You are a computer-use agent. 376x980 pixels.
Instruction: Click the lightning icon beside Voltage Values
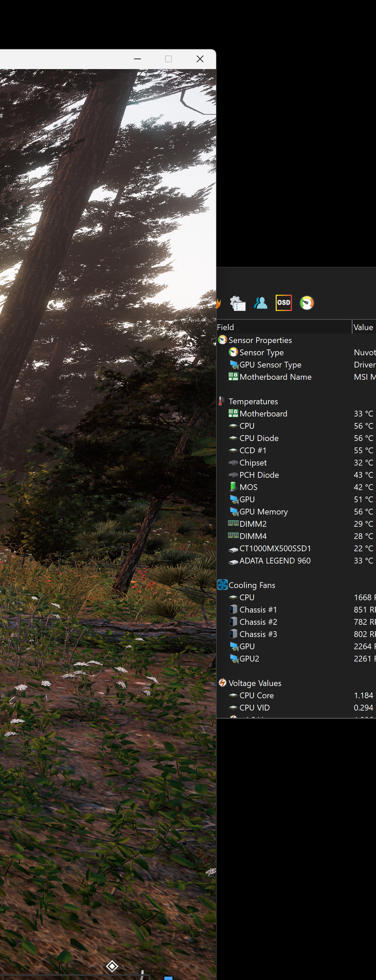tap(223, 683)
